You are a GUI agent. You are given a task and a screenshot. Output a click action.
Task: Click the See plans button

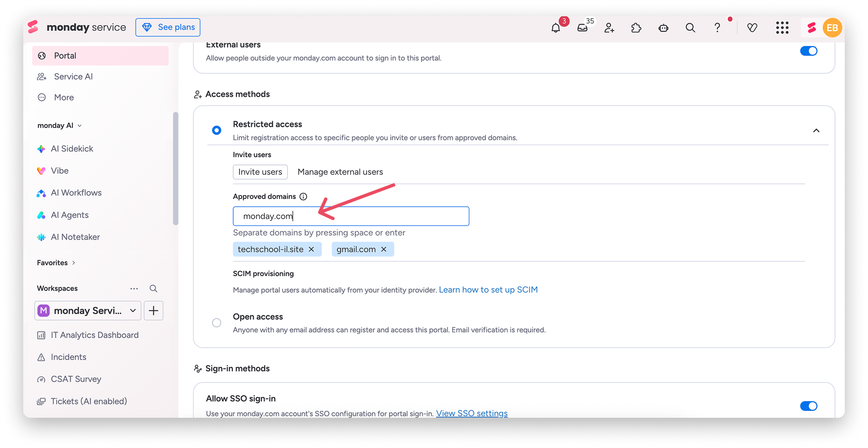pyautogui.click(x=168, y=27)
